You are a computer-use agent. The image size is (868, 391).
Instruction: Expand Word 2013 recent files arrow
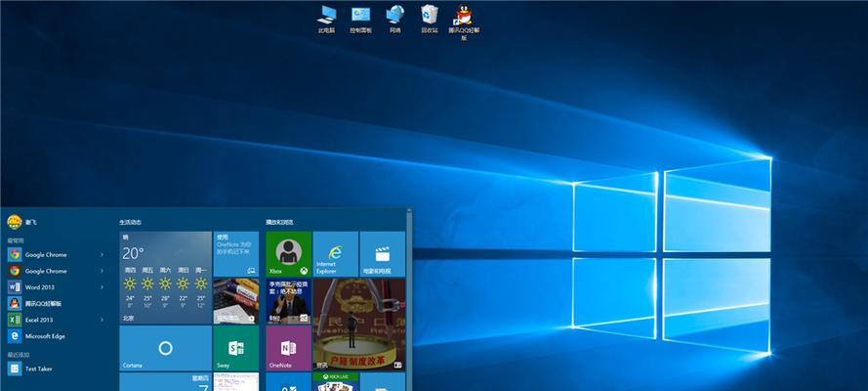click(102, 287)
